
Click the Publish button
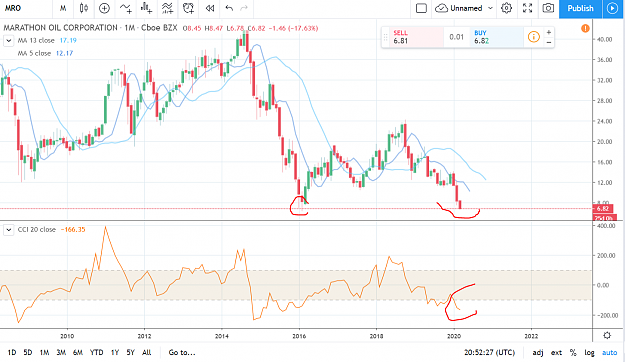(x=580, y=8)
